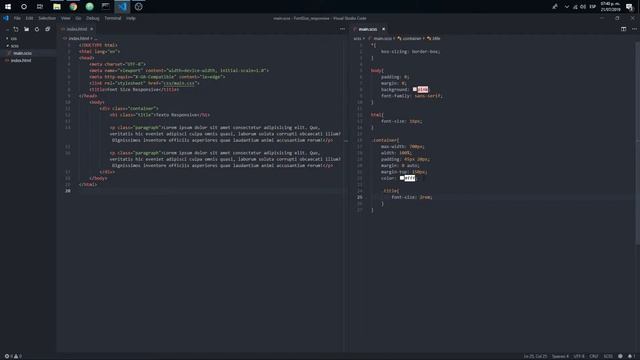Switch to Chrome on the taskbar

point(73,7)
